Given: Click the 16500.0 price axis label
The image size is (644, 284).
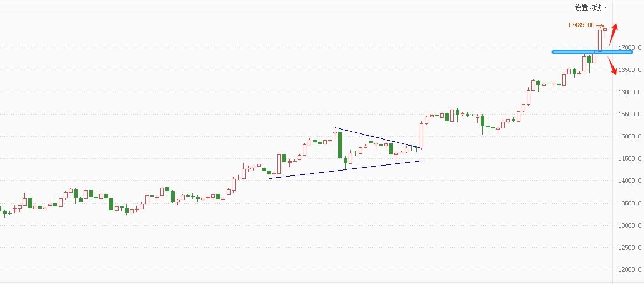Looking at the screenshot, I should [x=631, y=70].
